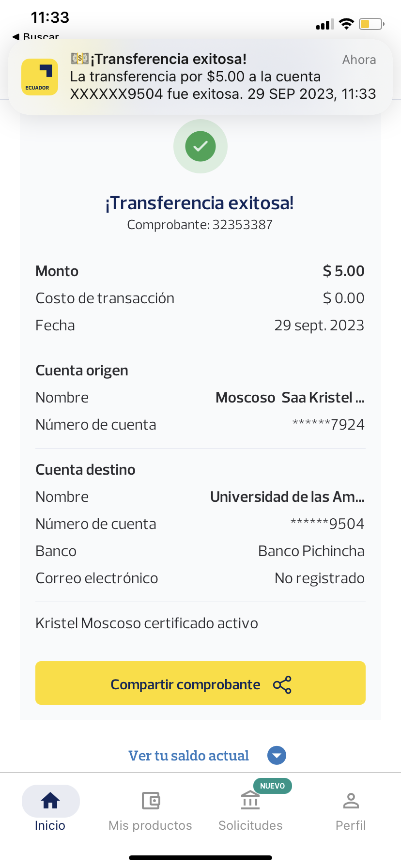401x868 pixels.
Task: Switch to the Mis productos tab
Action: (x=150, y=825)
